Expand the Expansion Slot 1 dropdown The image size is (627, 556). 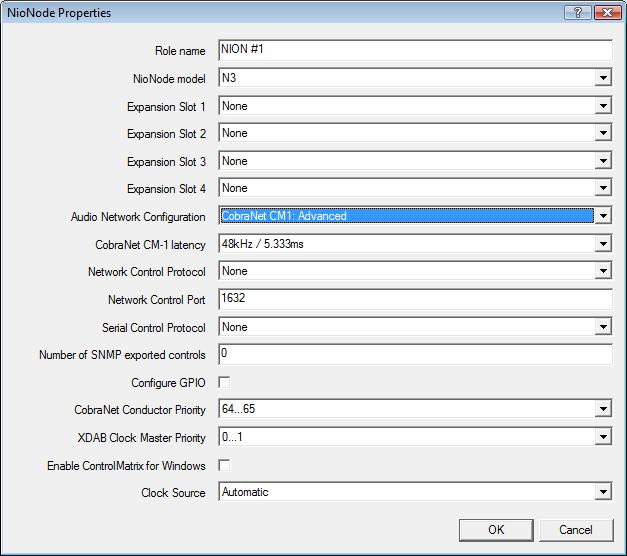[603, 106]
